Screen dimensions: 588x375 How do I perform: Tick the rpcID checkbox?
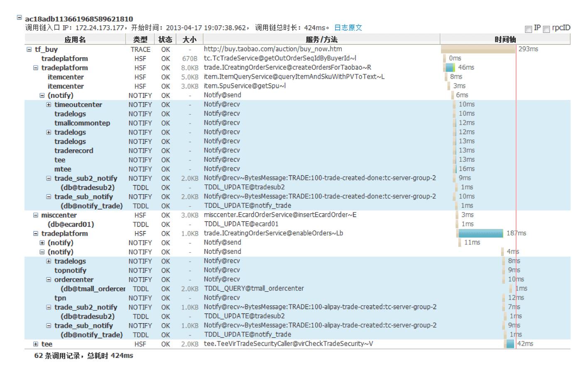pos(546,29)
